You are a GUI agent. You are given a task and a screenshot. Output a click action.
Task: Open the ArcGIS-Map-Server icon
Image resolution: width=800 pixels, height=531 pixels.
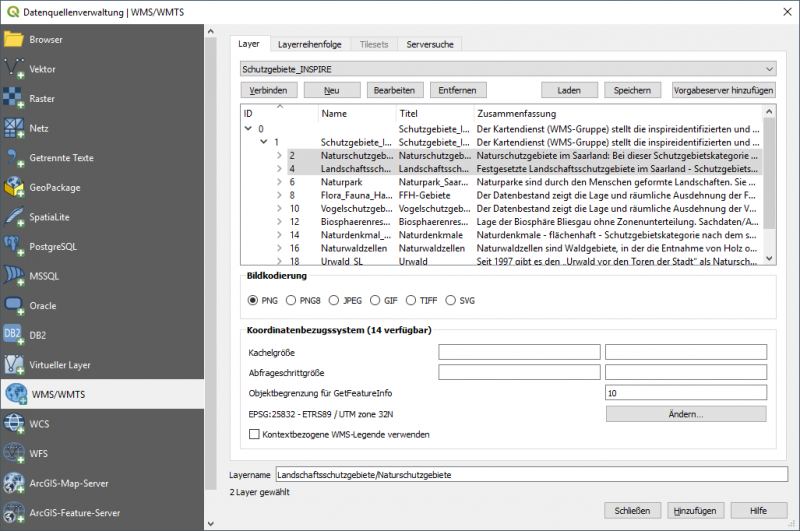pos(14,483)
